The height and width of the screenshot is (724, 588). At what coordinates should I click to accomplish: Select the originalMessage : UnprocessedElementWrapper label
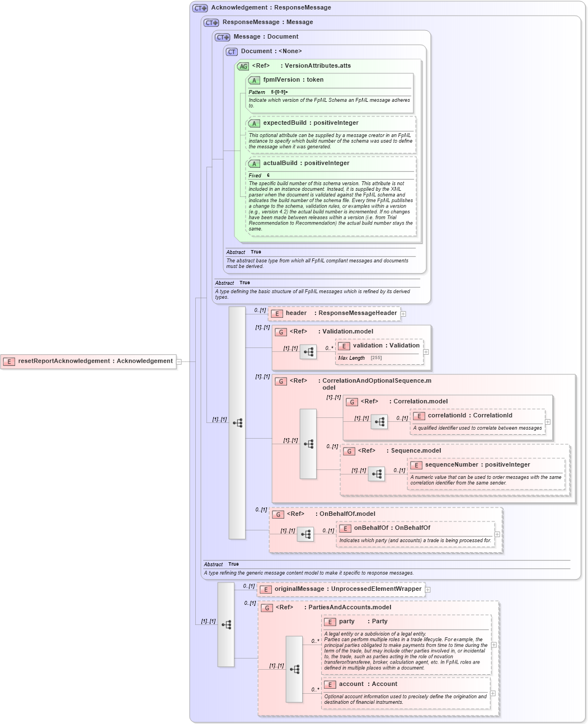(348, 589)
